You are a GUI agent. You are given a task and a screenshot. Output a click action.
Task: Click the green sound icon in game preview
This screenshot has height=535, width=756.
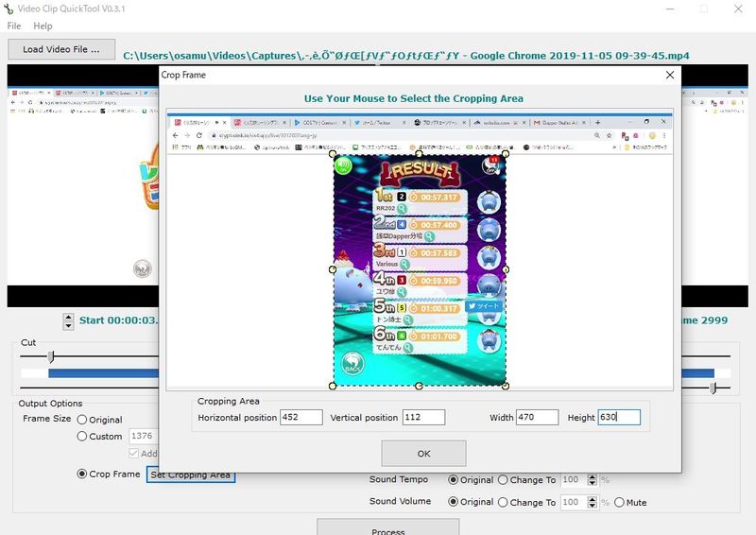click(343, 165)
